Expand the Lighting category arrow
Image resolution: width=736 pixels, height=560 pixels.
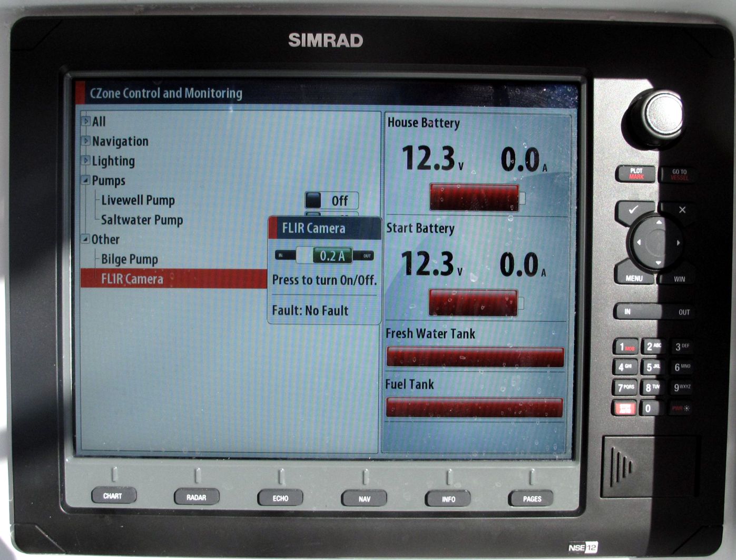(86, 161)
